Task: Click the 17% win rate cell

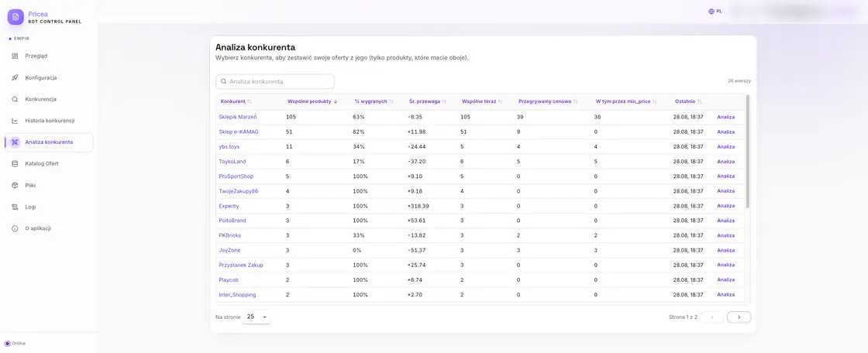Action: 359,162
